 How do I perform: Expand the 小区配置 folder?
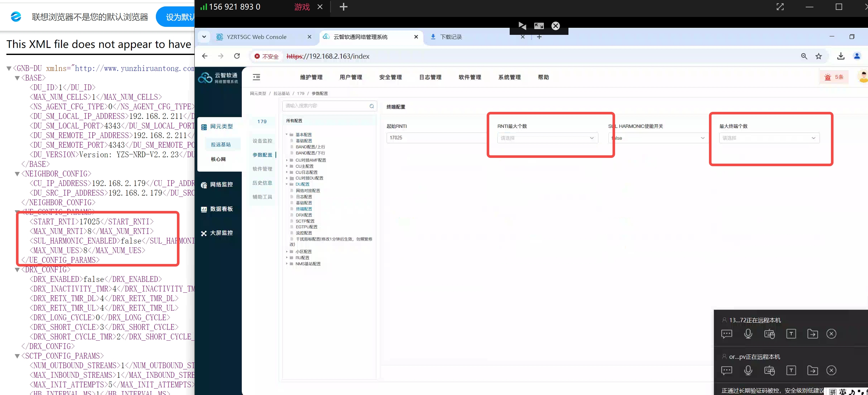pyautogui.click(x=287, y=252)
